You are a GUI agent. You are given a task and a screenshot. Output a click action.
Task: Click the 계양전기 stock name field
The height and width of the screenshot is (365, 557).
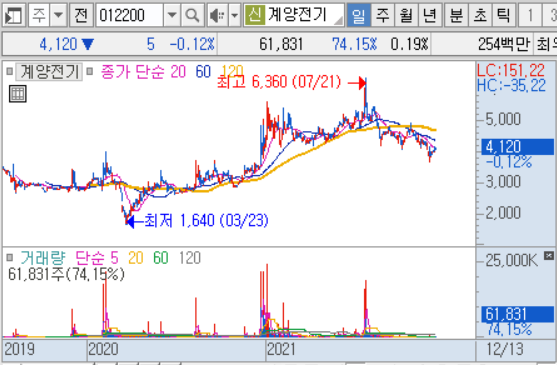click(304, 15)
